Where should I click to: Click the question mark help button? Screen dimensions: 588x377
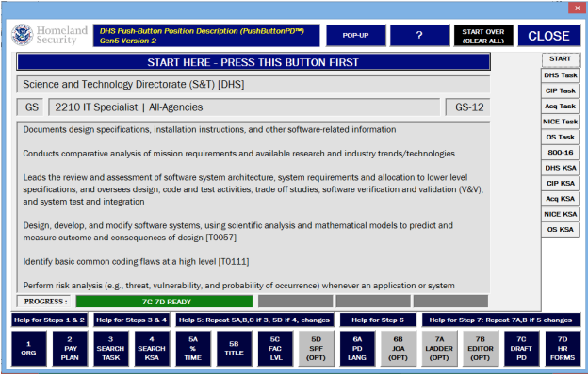pos(418,36)
